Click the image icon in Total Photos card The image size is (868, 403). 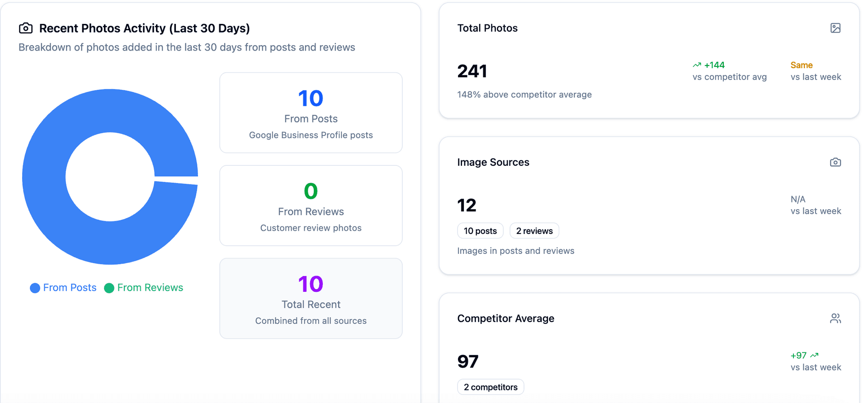(x=835, y=28)
